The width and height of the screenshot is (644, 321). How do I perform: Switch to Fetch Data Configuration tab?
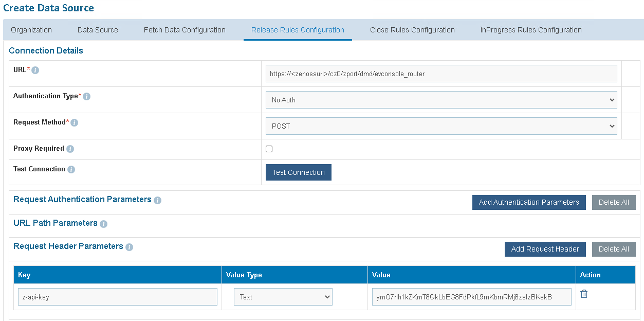click(x=185, y=30)
